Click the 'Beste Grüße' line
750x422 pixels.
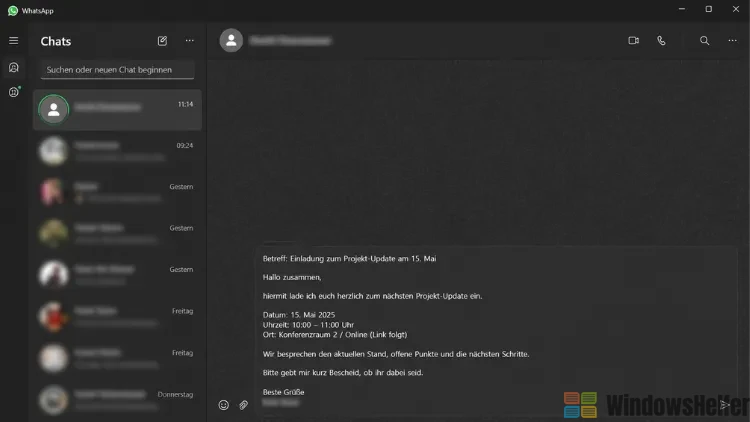[283, 392]
